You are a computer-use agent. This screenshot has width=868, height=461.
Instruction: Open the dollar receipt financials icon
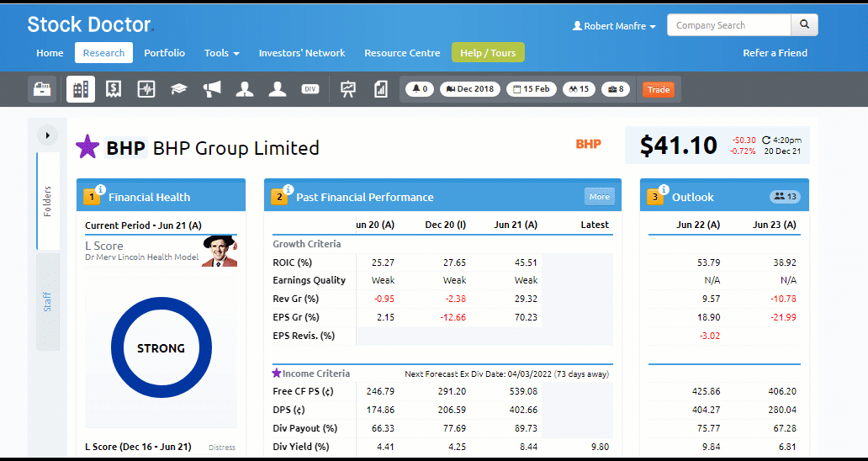click(x=114, y=89)
